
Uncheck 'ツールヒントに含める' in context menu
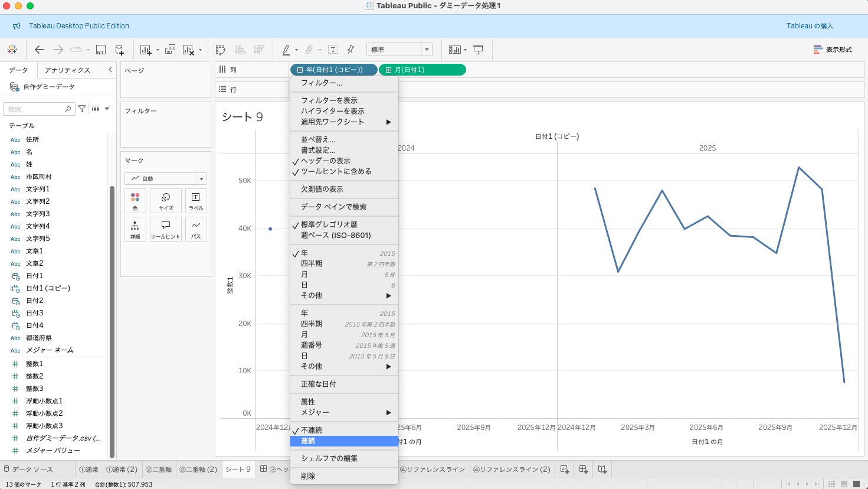coord(336,171)
